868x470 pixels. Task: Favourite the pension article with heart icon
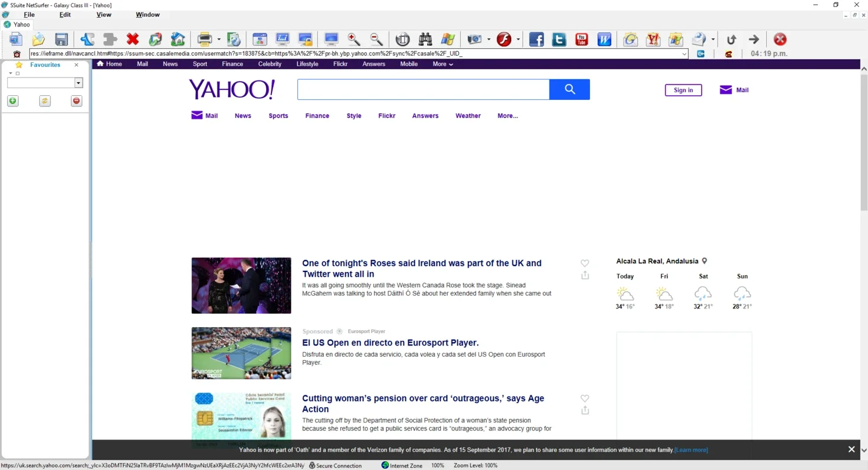tap(585, 398)
